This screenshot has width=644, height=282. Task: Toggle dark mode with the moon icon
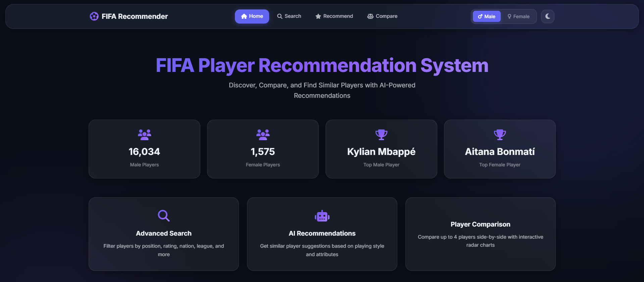[547, 16]
